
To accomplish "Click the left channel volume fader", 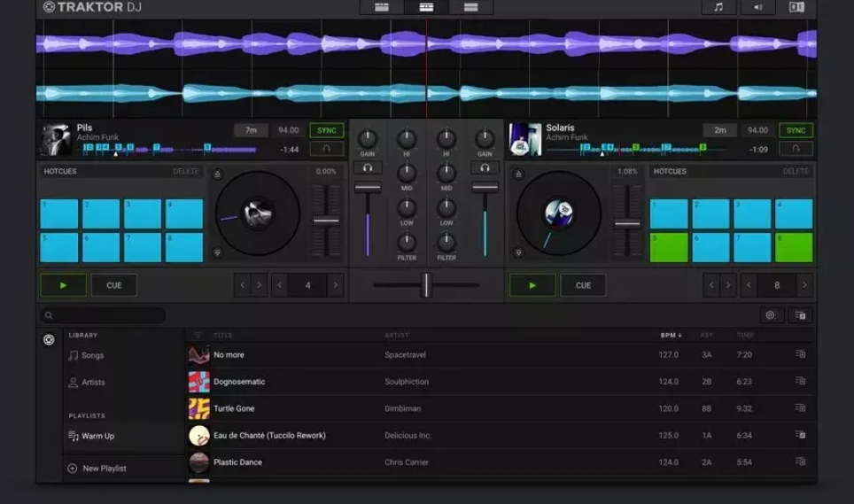I will [x=368, y=188].
